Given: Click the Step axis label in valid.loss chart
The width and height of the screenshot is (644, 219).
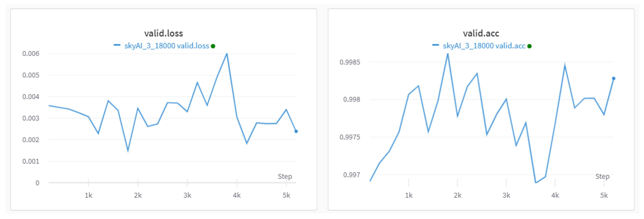Looking at the screenshot, I should (x=285, y=177).
